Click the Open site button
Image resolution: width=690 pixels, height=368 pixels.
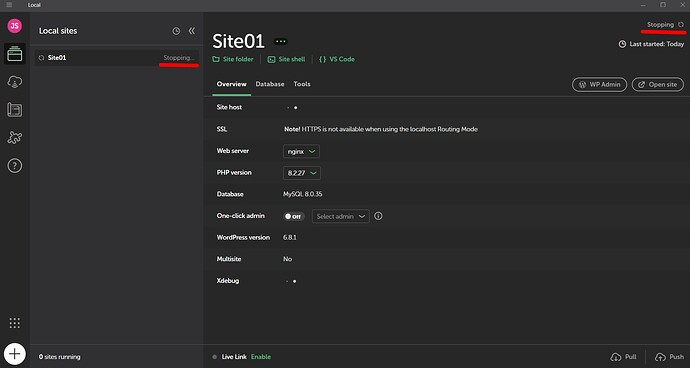pyautogui.click(x=658, y=85)
